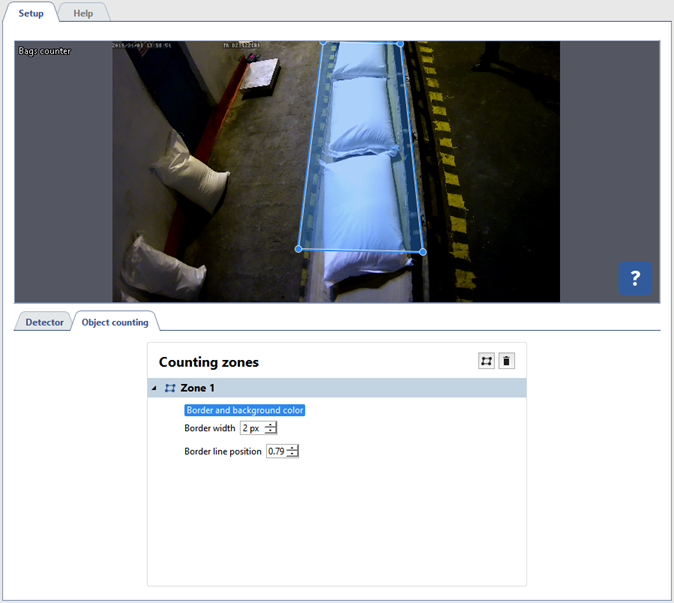Increase Border width with the up arrow

(x=270, y=425)
